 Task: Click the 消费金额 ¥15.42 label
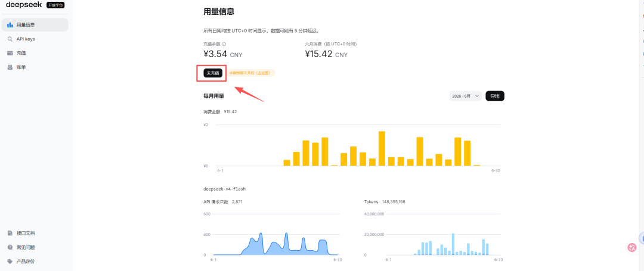pos(220,111)
